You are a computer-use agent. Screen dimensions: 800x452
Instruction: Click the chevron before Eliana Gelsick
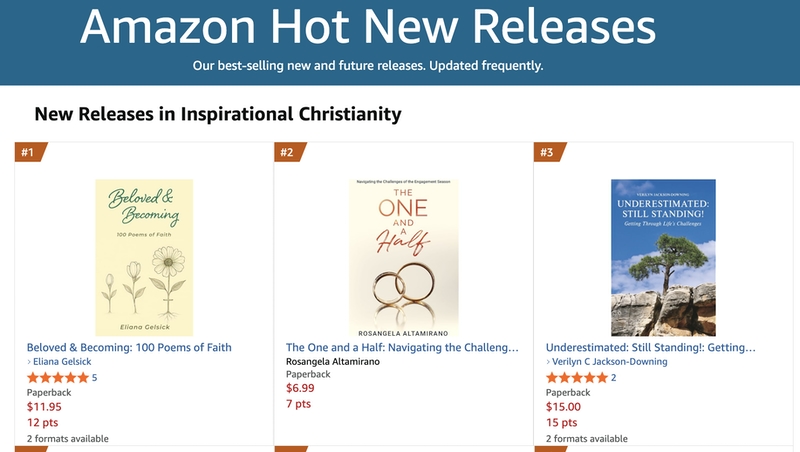pos(30,362)
